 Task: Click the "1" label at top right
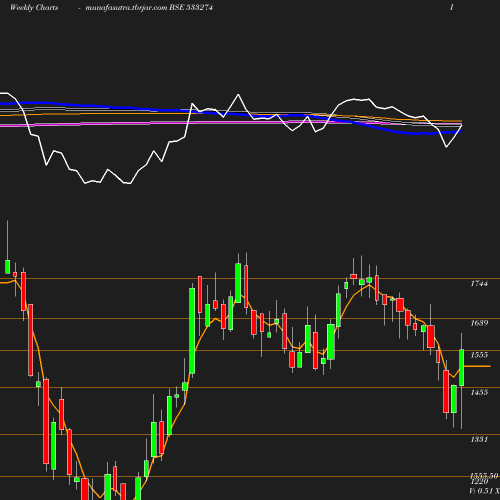click(451, 7)
